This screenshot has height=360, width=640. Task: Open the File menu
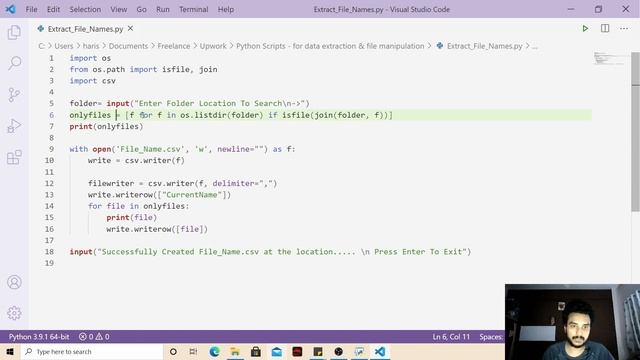(31, 9)
